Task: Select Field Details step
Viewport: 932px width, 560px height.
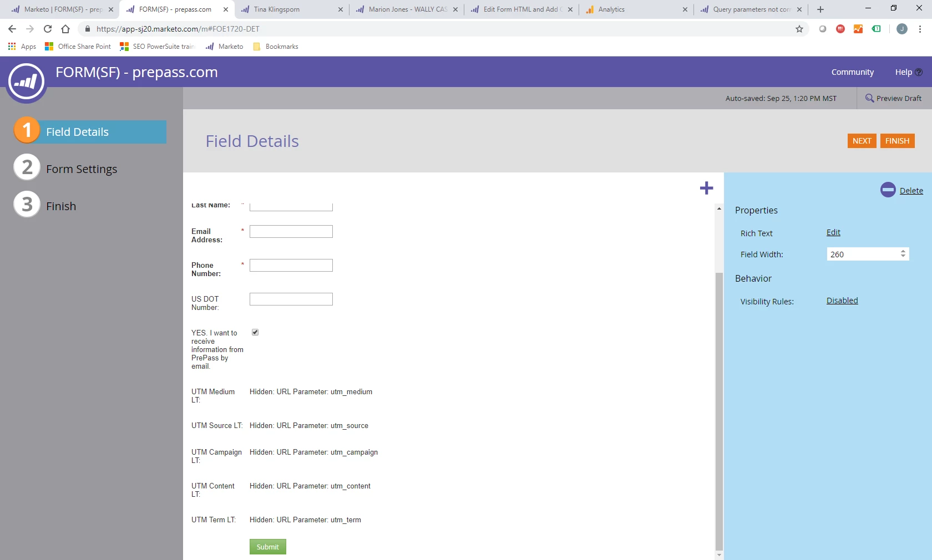Action: click(90, 131)
